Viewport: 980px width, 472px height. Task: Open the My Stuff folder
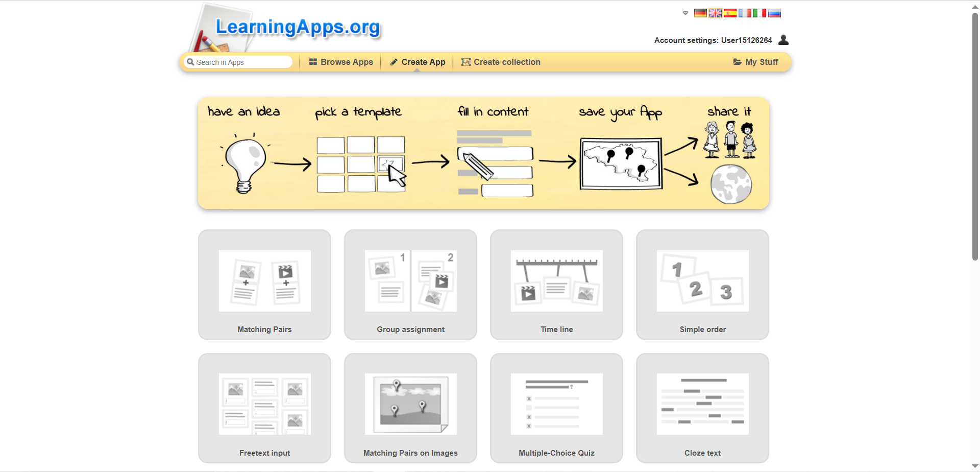[x=755, y=62]
